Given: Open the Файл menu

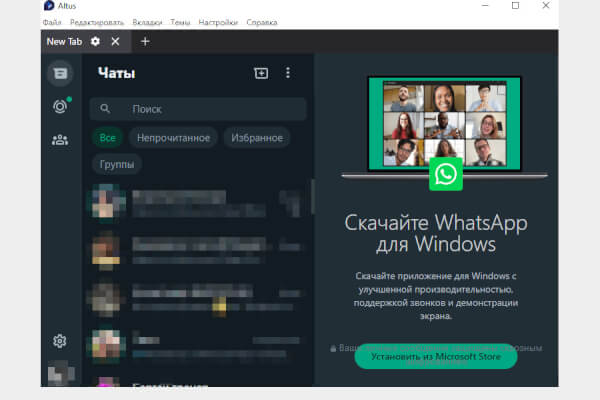Looking at the screenshot, I should pos(52,22).
